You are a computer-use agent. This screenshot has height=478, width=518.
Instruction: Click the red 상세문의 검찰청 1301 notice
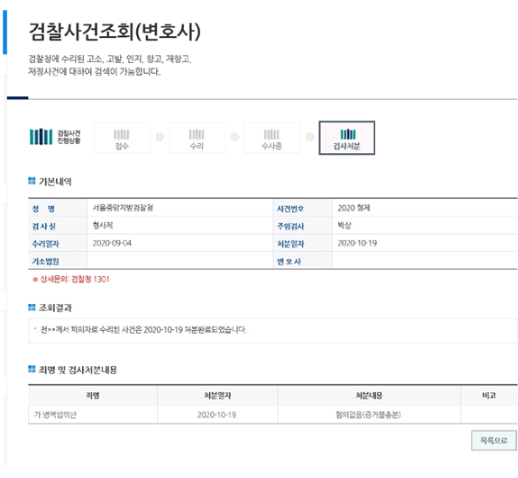pyautogui.click(x=71, y=279)
